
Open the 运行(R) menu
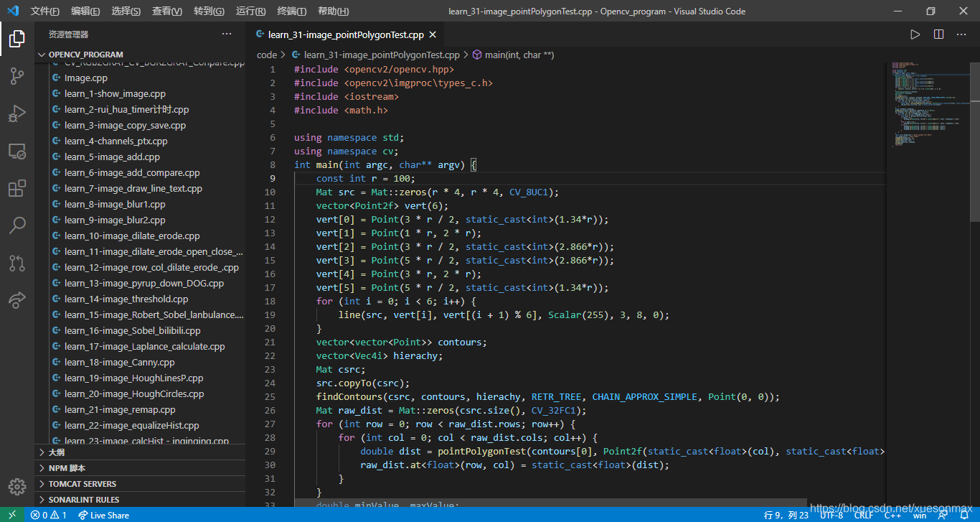tap(250, 11)
